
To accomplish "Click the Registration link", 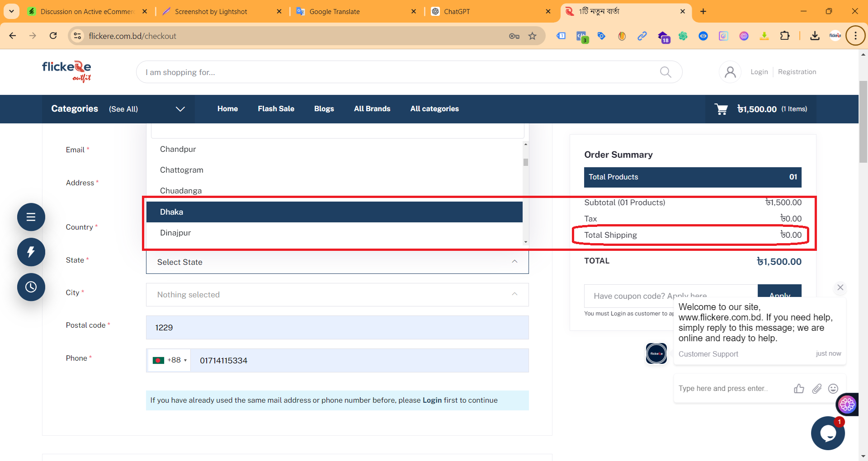I will [x=797, y=72].
